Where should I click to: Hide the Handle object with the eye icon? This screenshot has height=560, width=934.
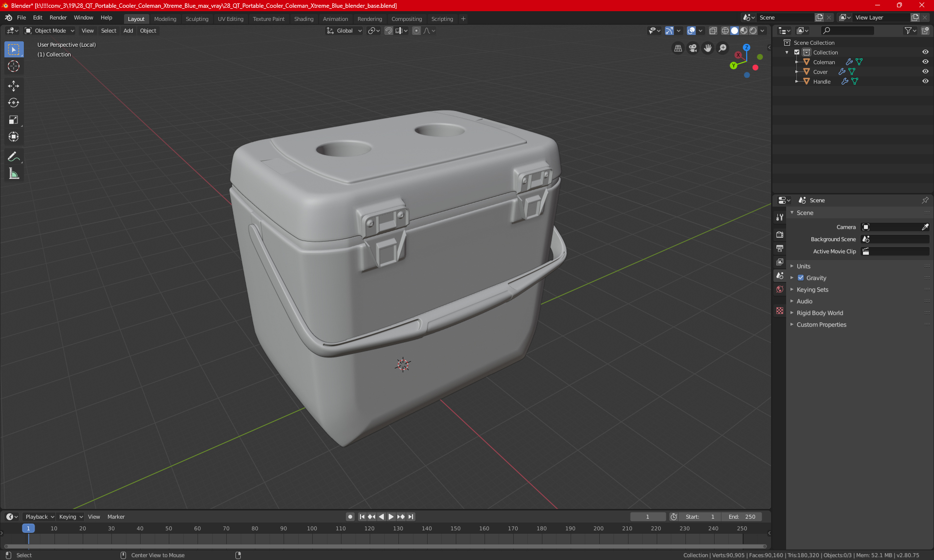click(925, 81)
